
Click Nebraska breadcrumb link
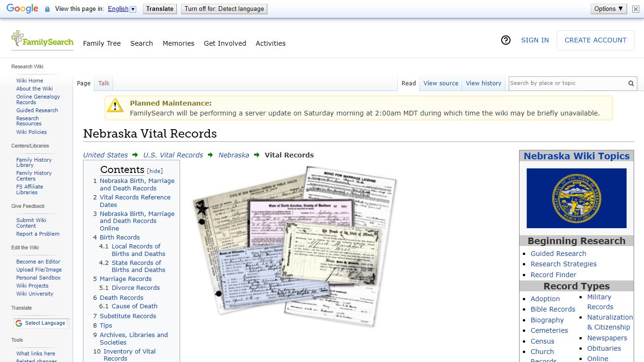tap(233, 155)
